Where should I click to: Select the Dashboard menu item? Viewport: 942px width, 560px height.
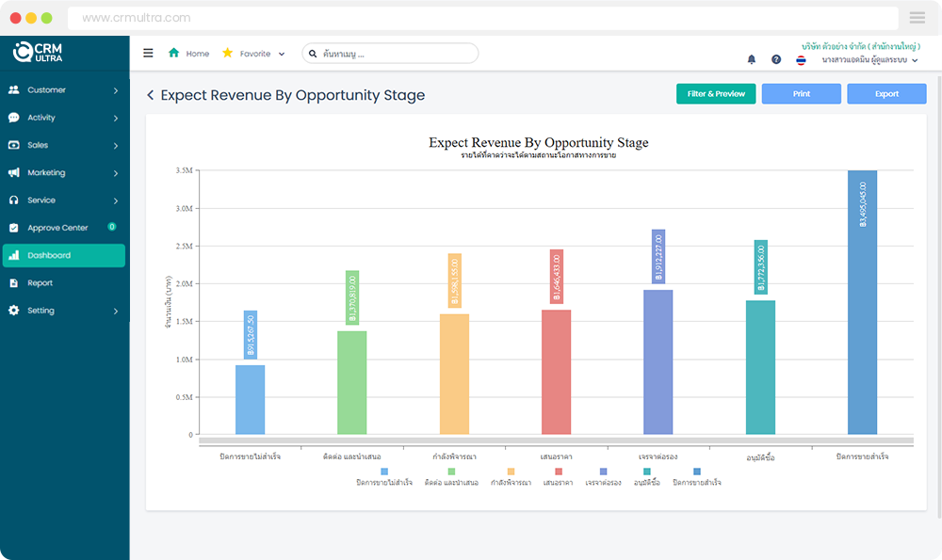[x=64, y=255]
